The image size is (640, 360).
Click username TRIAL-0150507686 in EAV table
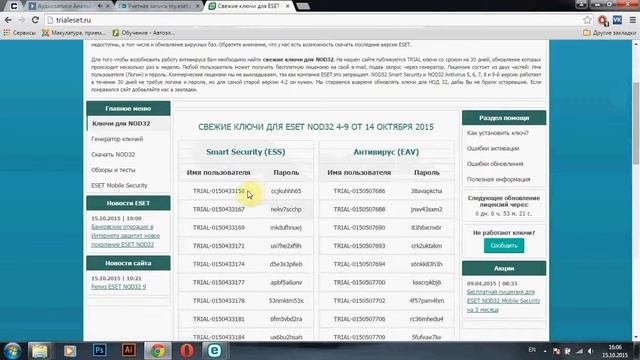tap(359, 191)
